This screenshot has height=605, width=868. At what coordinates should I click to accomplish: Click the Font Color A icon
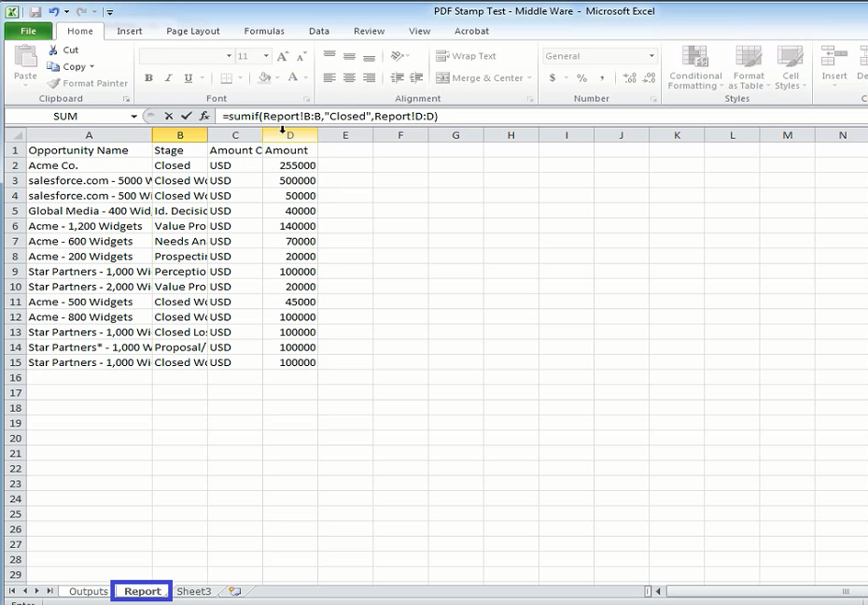click(x=293, y=77)
